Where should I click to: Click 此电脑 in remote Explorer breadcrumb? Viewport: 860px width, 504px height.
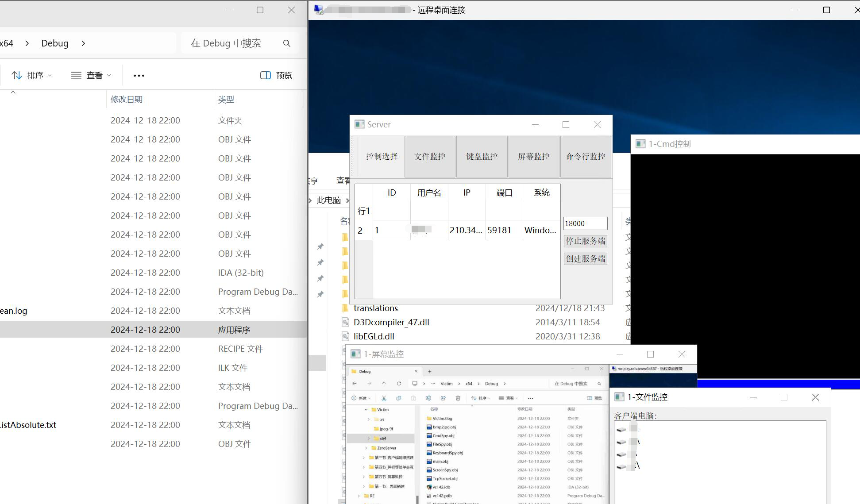pyautogui.click(x=329, y=200)
